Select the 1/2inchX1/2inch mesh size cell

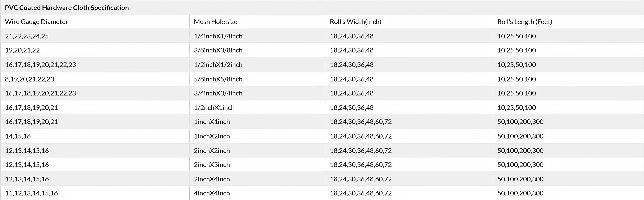[218, 65]
